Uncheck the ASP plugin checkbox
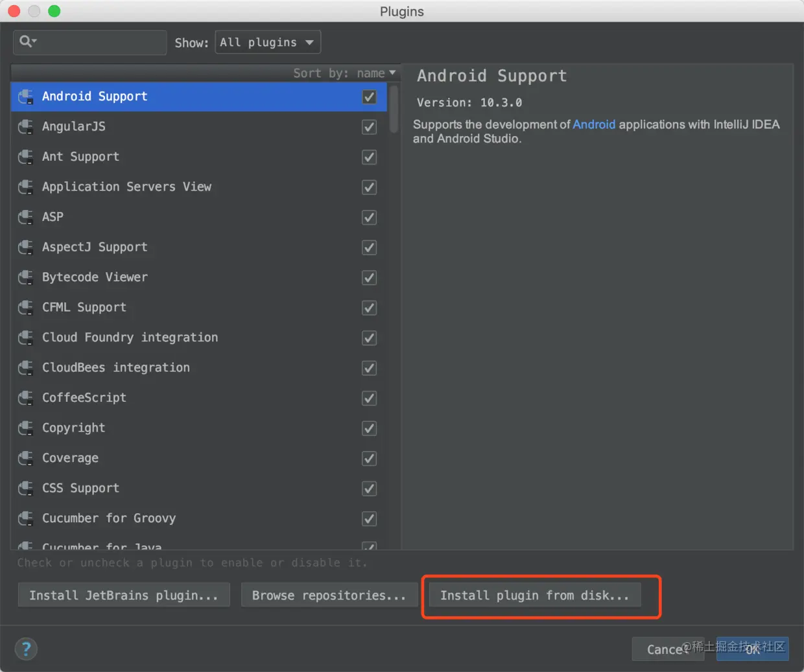The width and height of the screenshot is (804, 672). coord(369,217)
